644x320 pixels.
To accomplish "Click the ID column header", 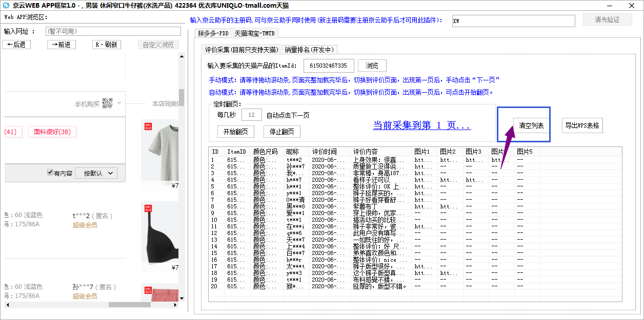I will coord(216,152).
